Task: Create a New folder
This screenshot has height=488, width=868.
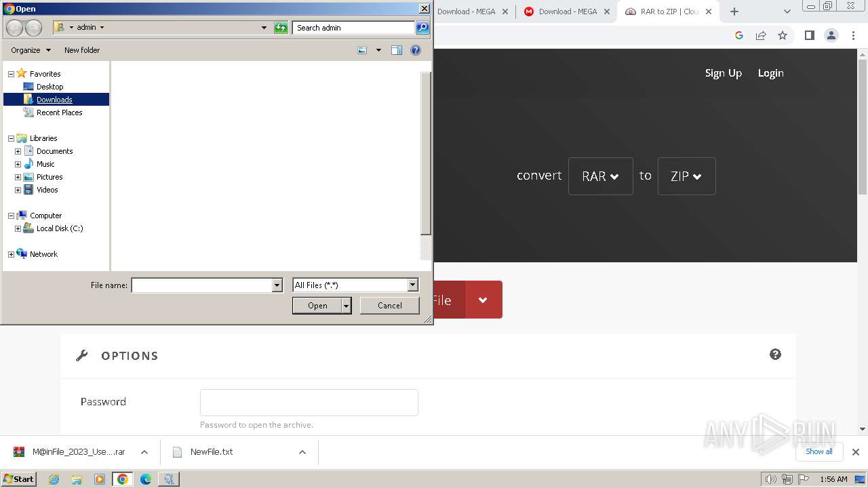Action: pyautogui.click(x=82, y=50)
